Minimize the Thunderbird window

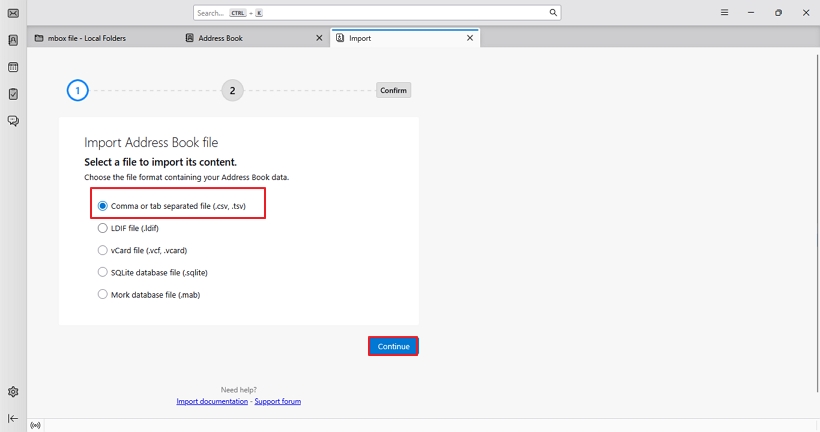751,13
